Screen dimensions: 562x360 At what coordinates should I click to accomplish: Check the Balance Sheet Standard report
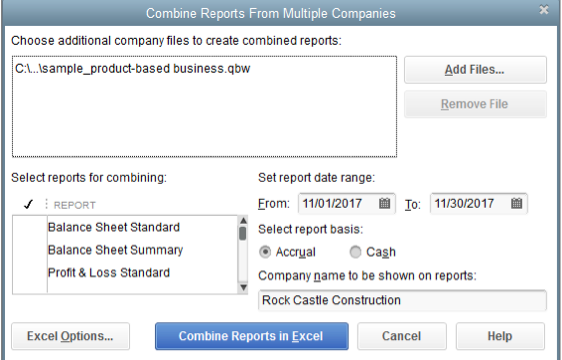point(30,227)
